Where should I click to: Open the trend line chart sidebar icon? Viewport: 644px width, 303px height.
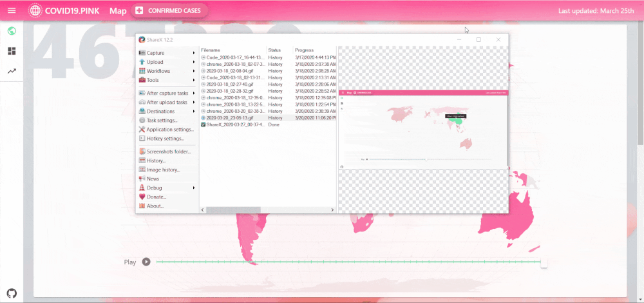click(12, 71)
